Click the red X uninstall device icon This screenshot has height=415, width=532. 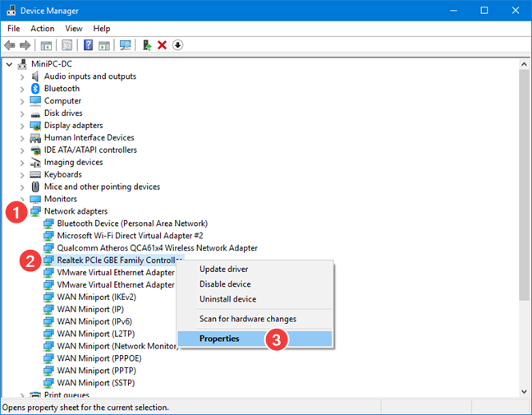162,45
